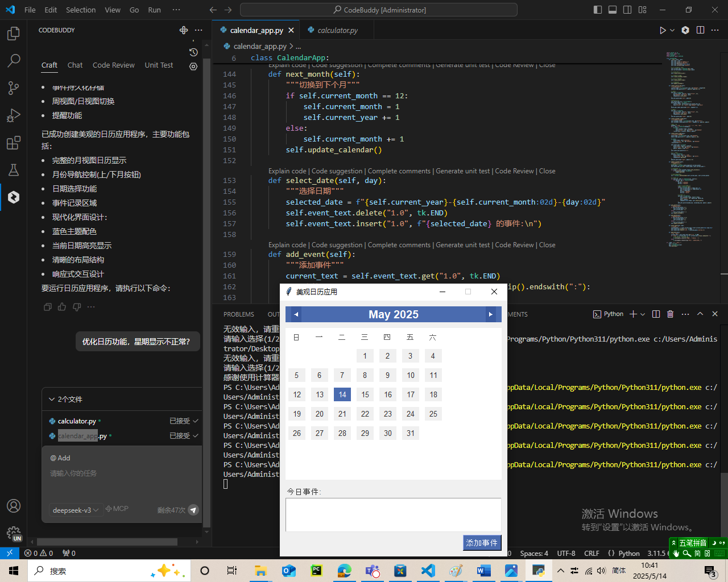Click the 添加事件 button in calendar app
Image resolution: width=728 pixels, height=582 pixels.
481,543
